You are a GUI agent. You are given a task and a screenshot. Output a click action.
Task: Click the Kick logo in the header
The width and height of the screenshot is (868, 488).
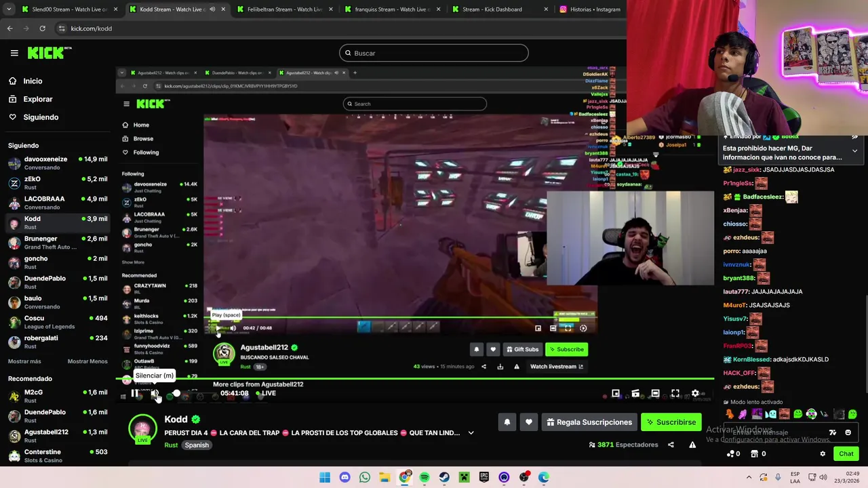tap(50, 52)
